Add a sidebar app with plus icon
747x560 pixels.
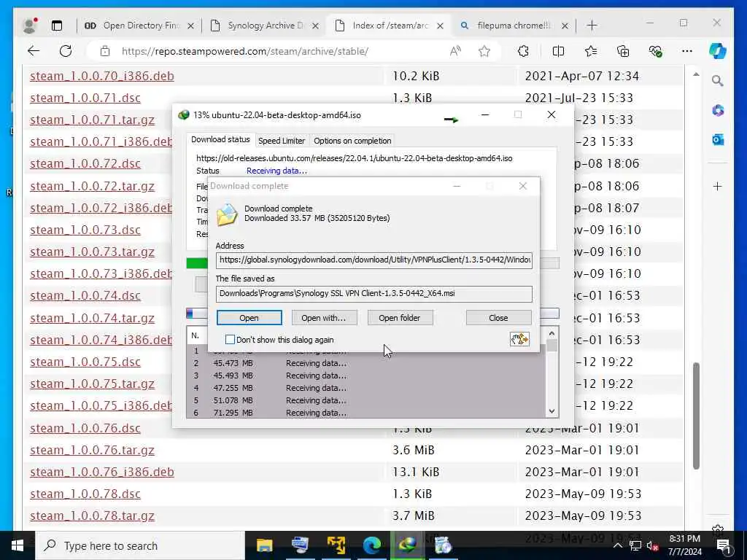tap(718, 186)
